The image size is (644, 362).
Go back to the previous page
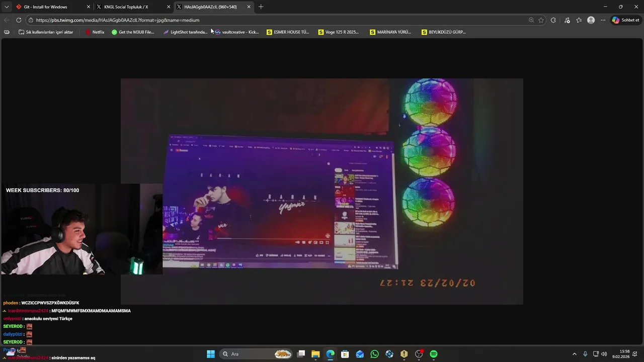(7, 20)
